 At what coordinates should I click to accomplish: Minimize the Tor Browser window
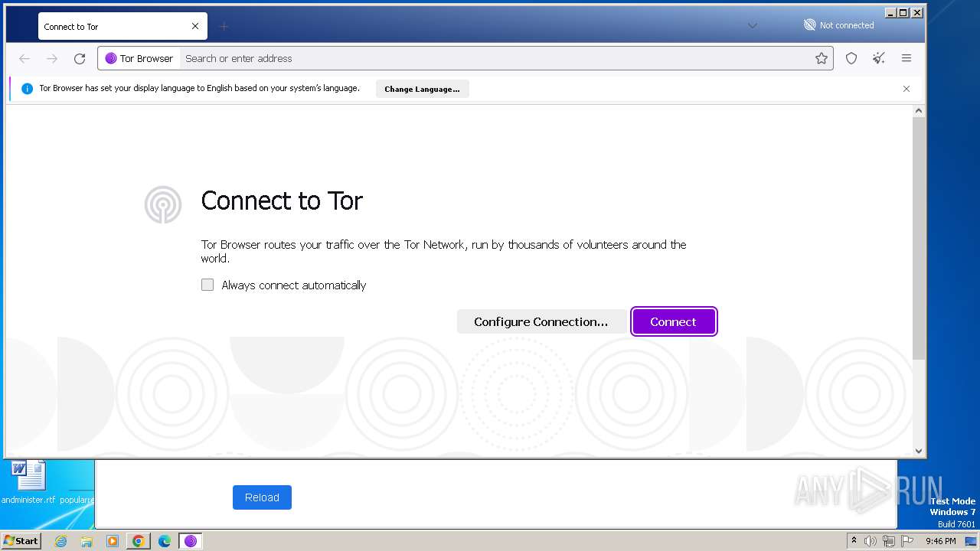coord(890,12)
